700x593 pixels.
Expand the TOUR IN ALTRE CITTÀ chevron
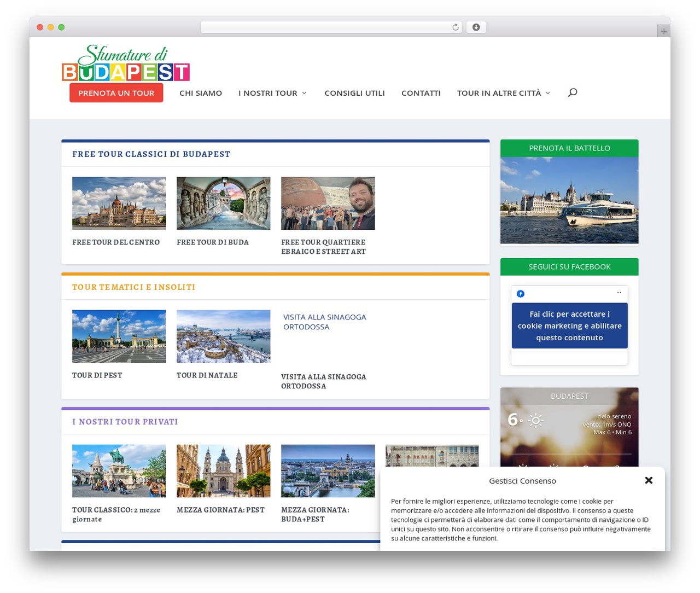coord(548,93)
